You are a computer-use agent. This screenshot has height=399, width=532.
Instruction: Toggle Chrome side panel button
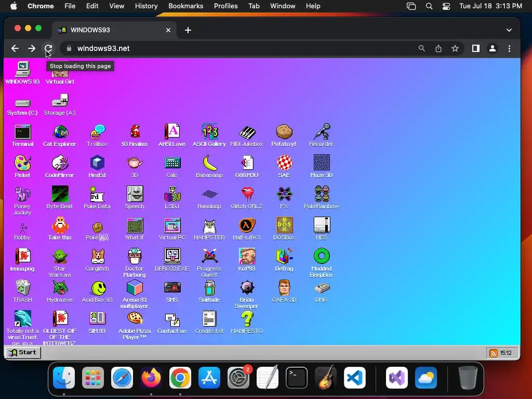pos(476,48)
